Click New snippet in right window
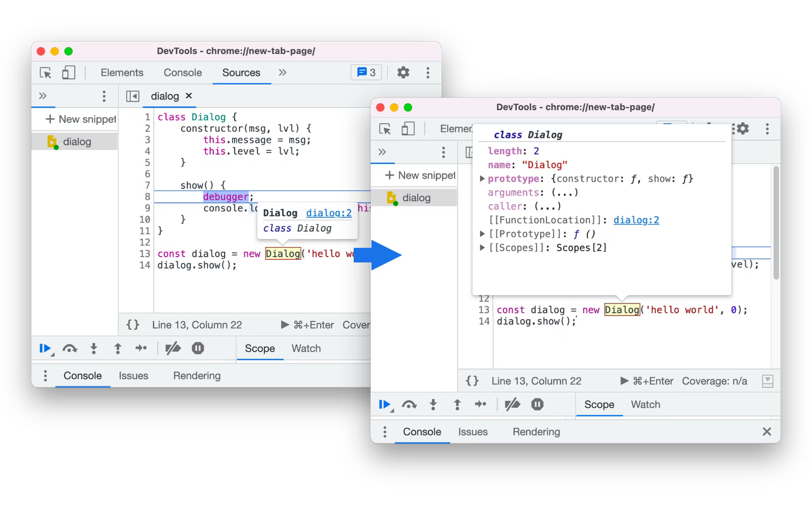This screenshot has width=812, height=510. point(420,176)
